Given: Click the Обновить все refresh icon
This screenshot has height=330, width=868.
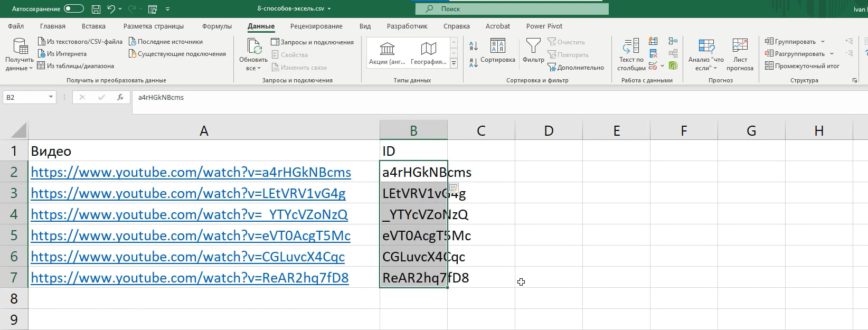Looking at the screenshot, I should [x=254, y=46].
